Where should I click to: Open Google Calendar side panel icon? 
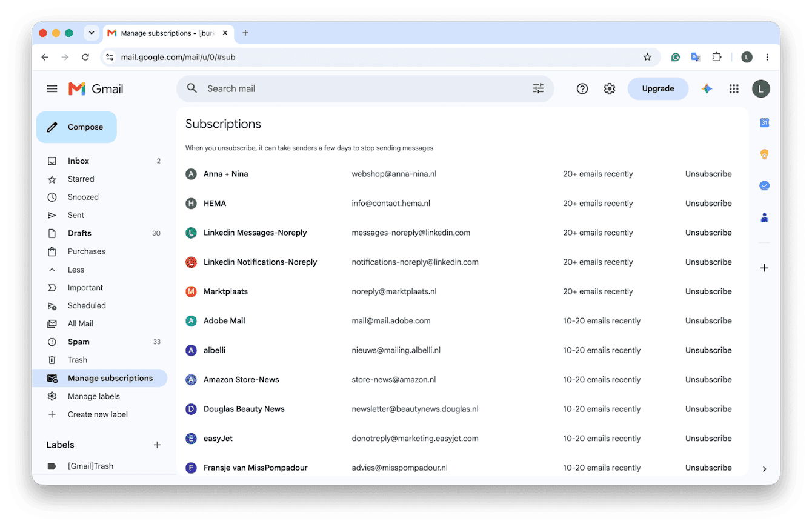[x=765, y=123]
